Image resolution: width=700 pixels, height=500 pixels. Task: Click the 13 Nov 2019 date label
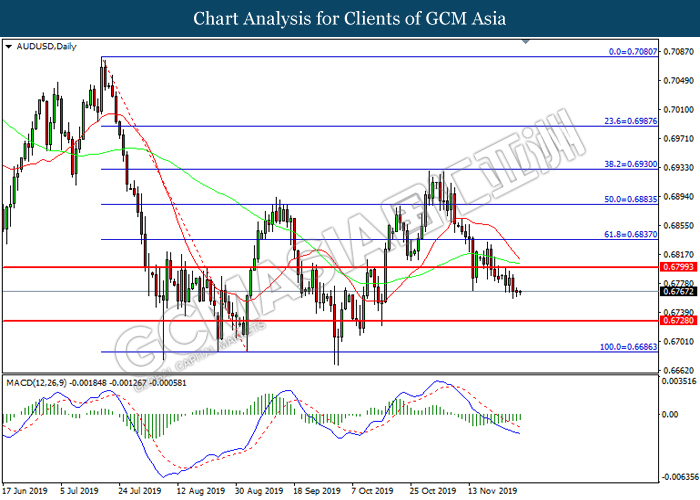[x=492, y=491]
